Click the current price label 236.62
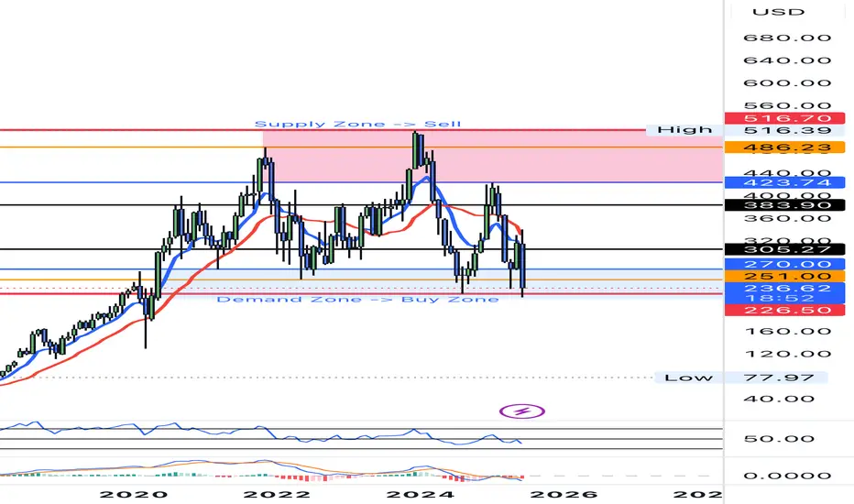The width and height of the screenshot is (854, 504). (785, 289)
